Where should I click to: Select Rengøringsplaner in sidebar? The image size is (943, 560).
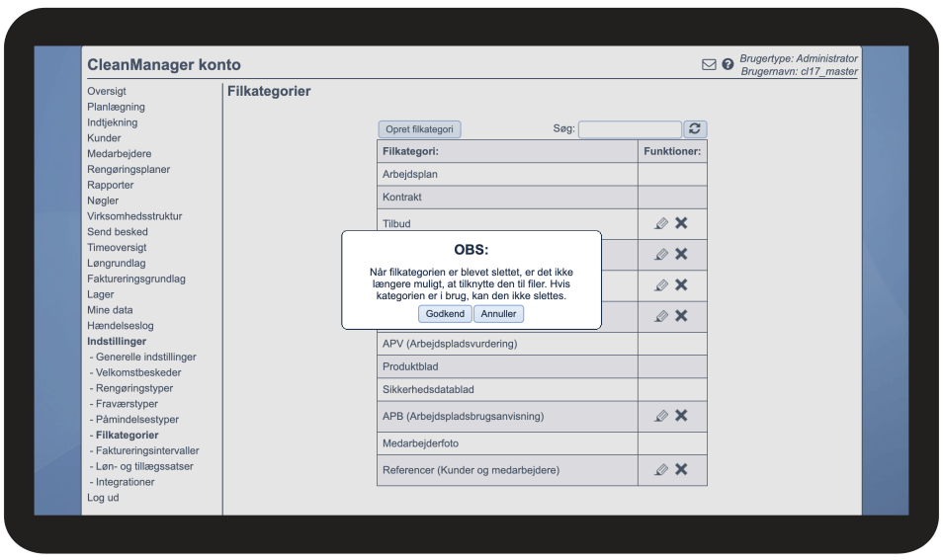[x=129, y=170]
